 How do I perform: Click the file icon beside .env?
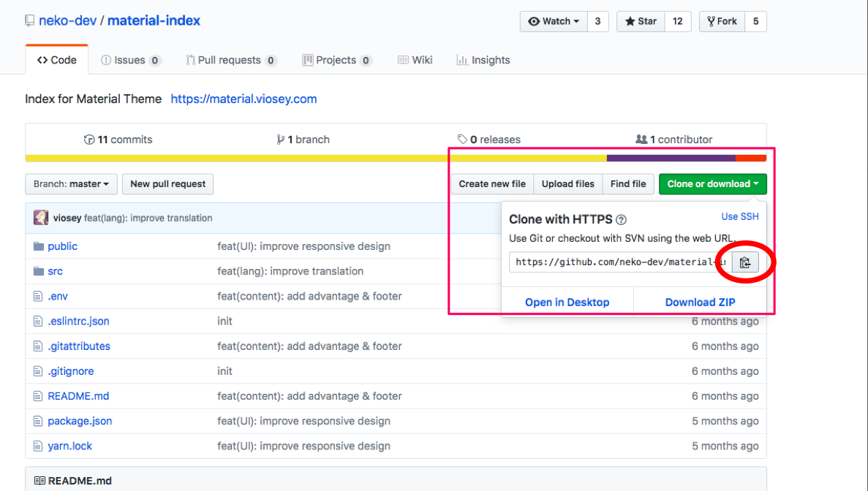pyautogui.click(x=37, y=297)
